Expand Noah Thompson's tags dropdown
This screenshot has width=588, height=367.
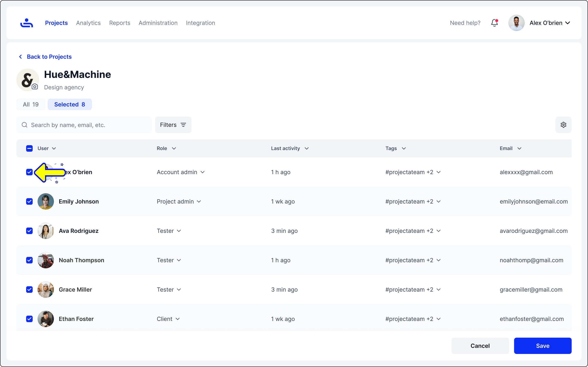tap(439, 260)
